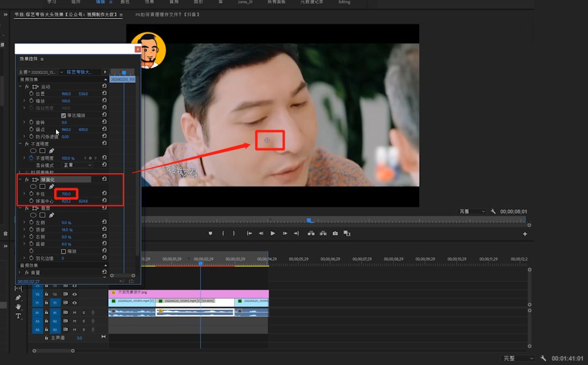588x365 pixels.
Task: Toggle animation stopwatch for 位置
Action: 32,93
